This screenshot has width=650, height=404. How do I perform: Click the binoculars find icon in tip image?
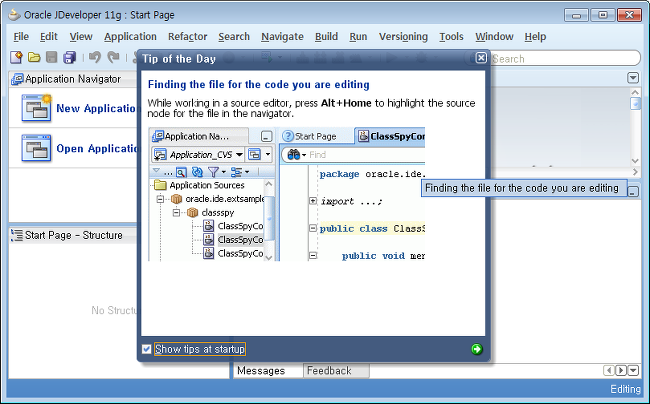[293, 155]
